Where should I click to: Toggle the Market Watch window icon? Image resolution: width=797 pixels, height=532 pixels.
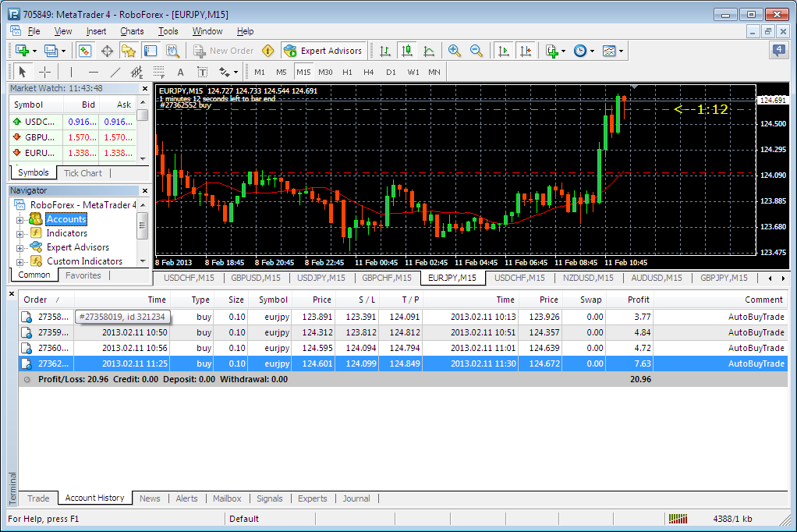click(85, 51)
